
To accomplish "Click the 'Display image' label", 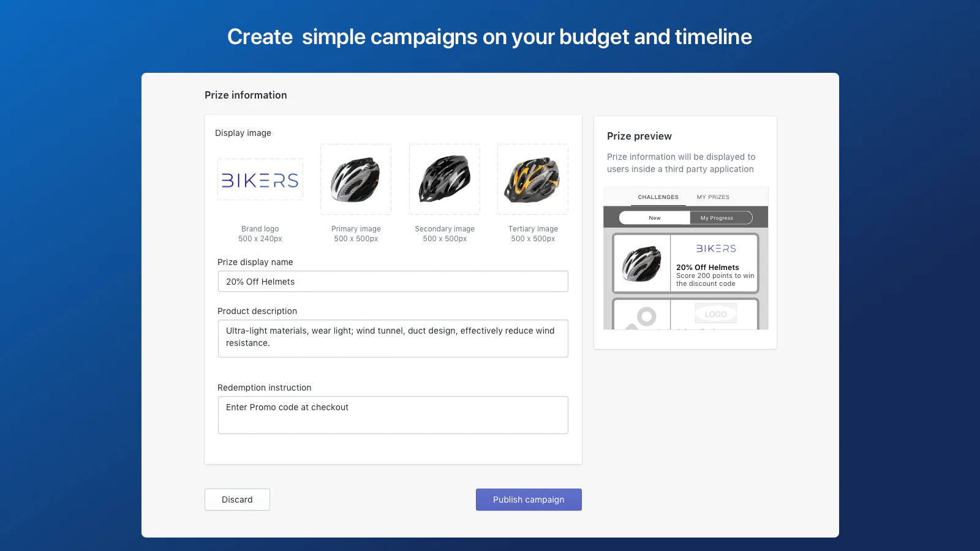I will (243, 133).
